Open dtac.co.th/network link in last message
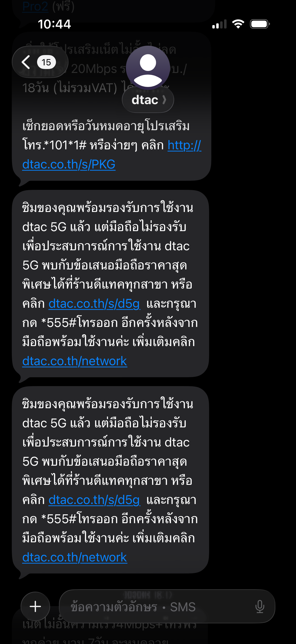This screenshot has height=644, width=296. (75, 557)
